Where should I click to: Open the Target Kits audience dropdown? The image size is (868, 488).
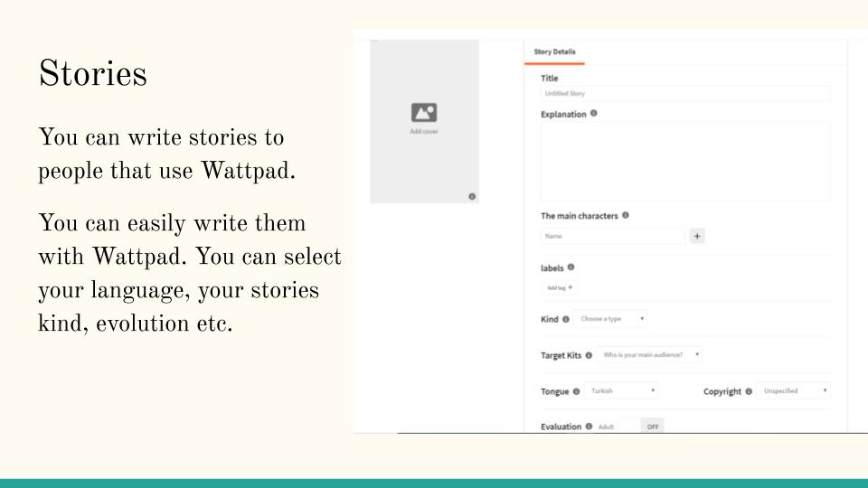pos(649,355)
